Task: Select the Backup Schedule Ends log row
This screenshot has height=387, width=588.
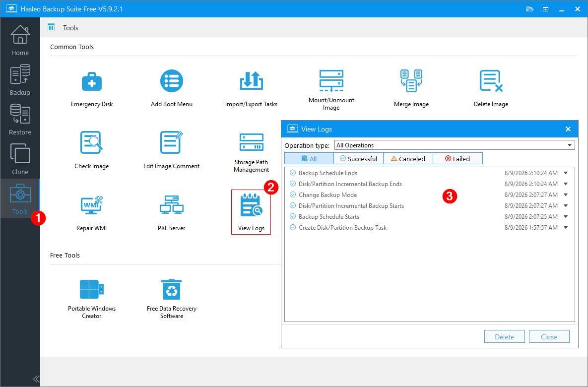Action: [x=429, y=173]
